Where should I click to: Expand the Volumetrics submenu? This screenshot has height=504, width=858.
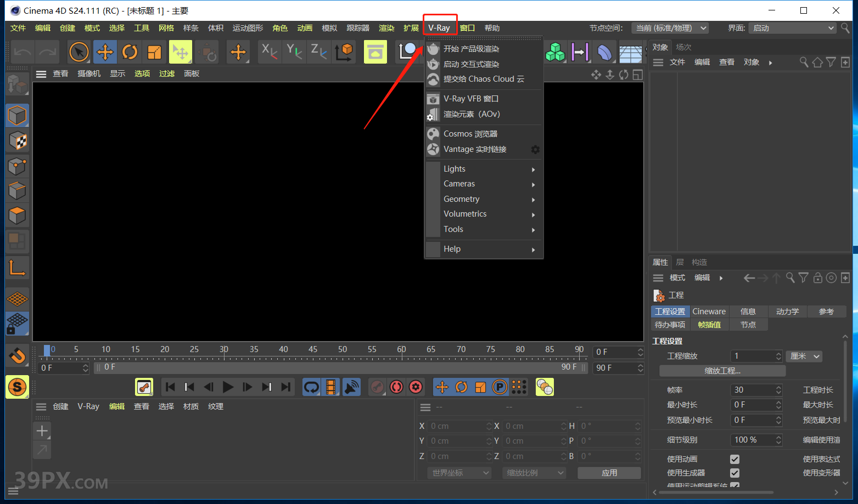484,214
